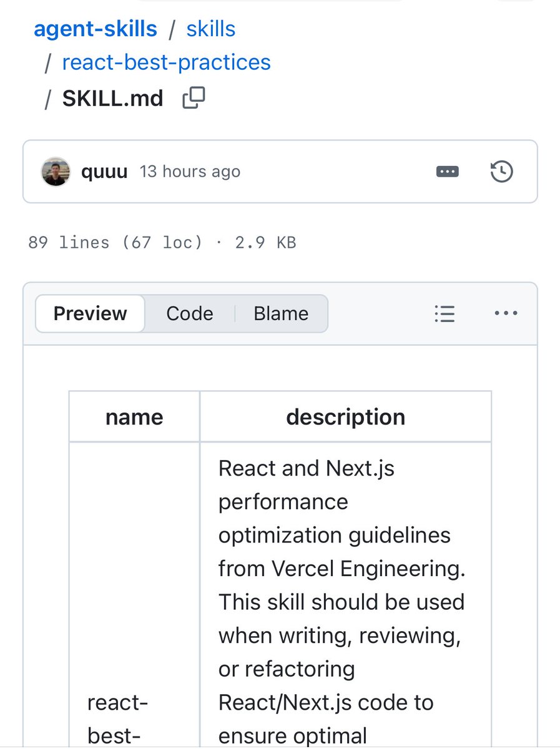This screenshot has width=560, height=749.
Task: Open the skills folder breadcrumb
Action: coord(211,29)
